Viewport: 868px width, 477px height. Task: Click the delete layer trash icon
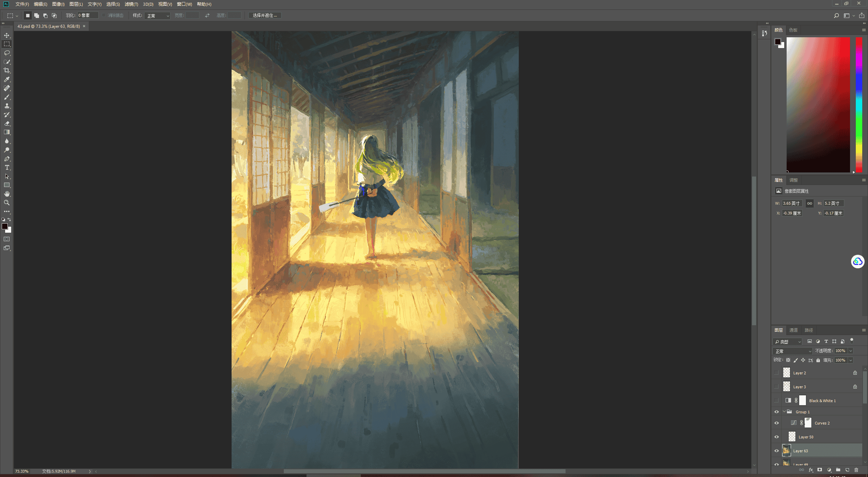(x=856, y=470)
